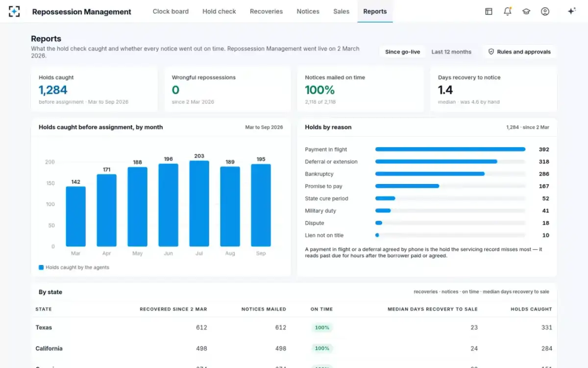
Task: Click the 'Median days recovery to sale' header
Action: 433,309
